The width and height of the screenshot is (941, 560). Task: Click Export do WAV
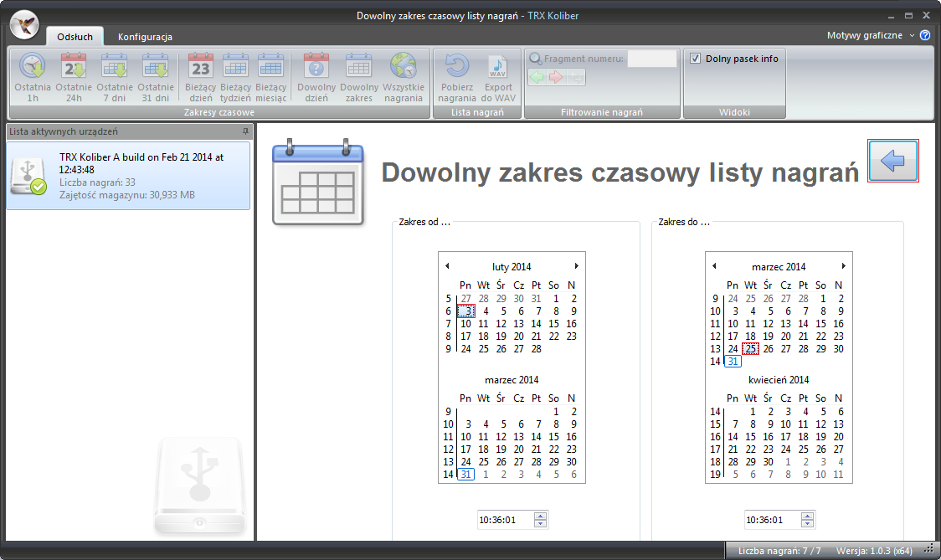498,77
